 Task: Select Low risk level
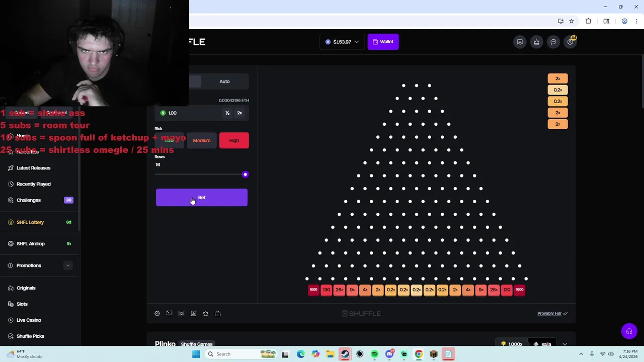point(170,140)
